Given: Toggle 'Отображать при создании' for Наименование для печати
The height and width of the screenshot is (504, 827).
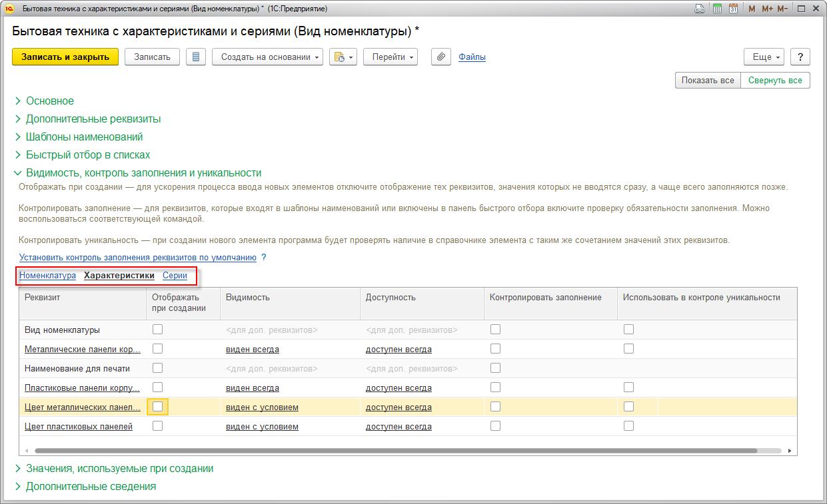Looking at the screenshot, I should (157, 368).
